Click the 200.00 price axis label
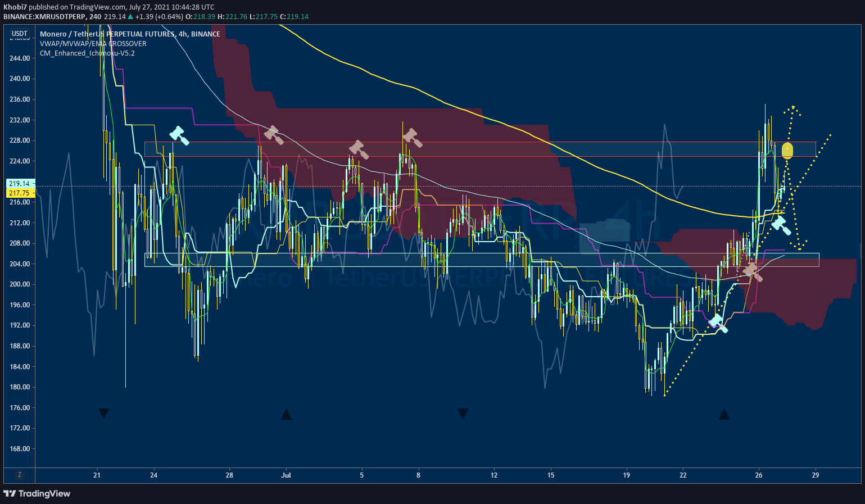 point(20,284)
